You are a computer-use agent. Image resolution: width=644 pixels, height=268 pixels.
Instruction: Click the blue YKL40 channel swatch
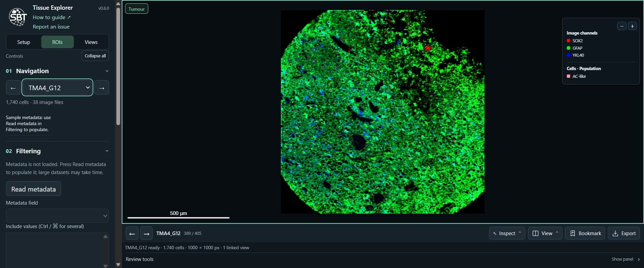(569, 55)
